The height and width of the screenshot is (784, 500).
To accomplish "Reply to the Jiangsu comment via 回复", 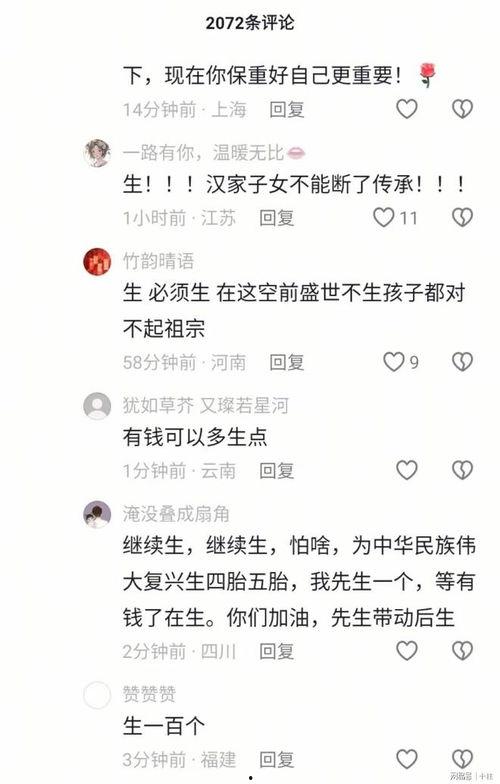I will click(276, 218).
